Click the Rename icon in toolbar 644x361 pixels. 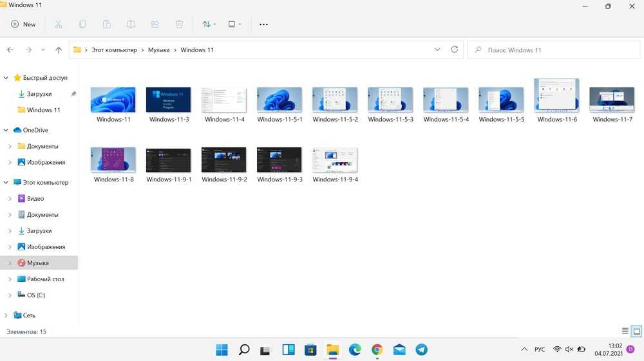[131, 24]
